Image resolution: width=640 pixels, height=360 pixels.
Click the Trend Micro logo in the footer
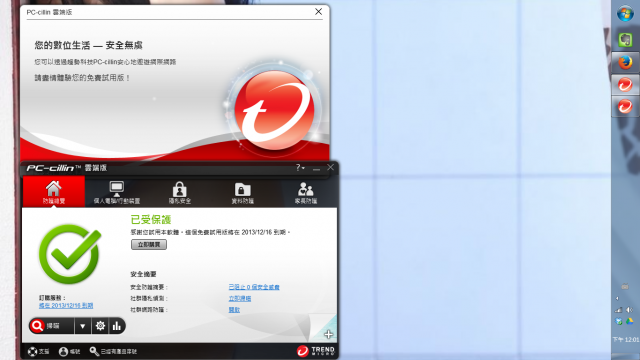[x=316, y=351]
